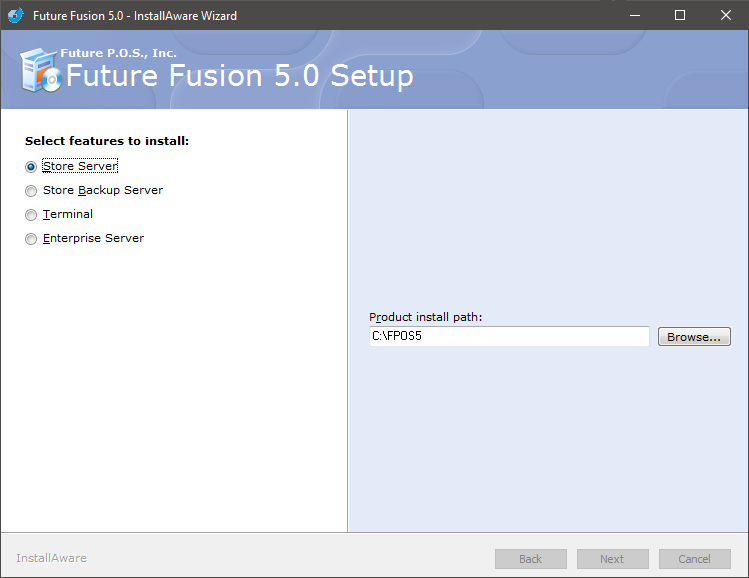Click the computer and CD setup logo
The width and height of the screenshot is (749, 578).
click(41, 70)
